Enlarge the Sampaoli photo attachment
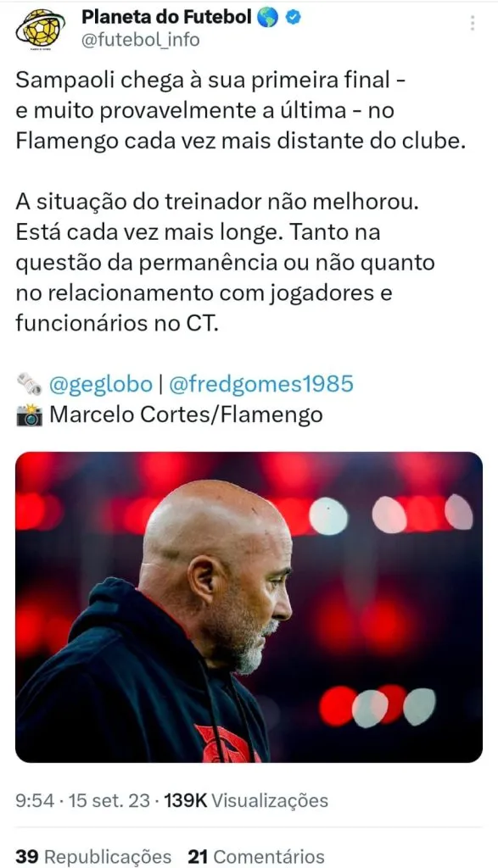 pos(249,607)
